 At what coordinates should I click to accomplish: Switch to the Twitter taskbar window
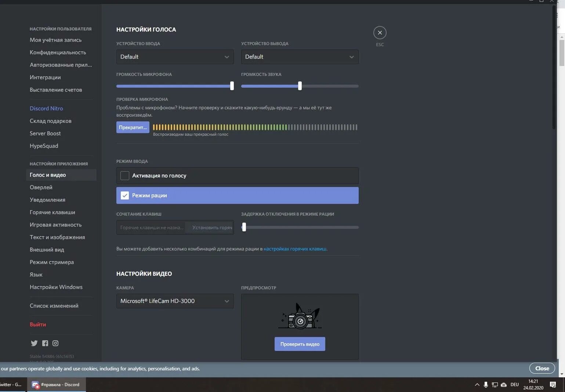(x=12, y=385)
